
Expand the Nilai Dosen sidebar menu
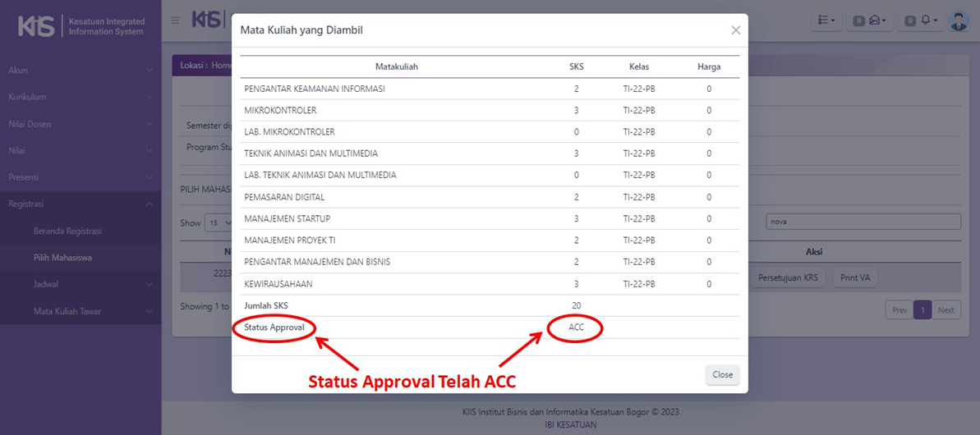(x=80, y=124)
